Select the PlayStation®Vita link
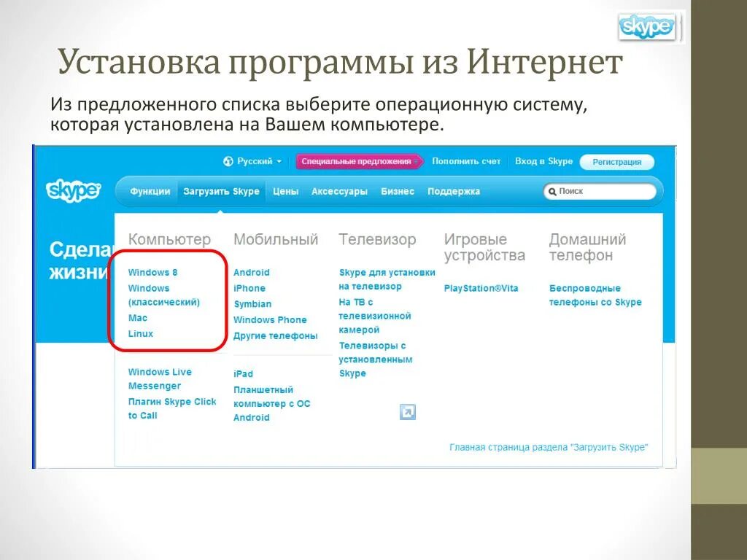 pyautogui.click(x=481, y=288)
